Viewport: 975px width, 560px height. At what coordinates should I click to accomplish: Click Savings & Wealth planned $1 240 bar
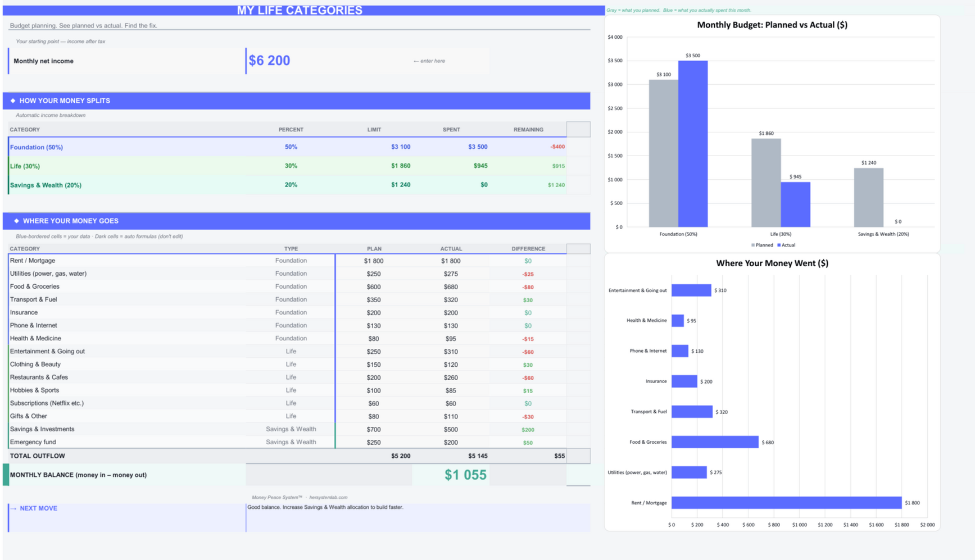869,198
